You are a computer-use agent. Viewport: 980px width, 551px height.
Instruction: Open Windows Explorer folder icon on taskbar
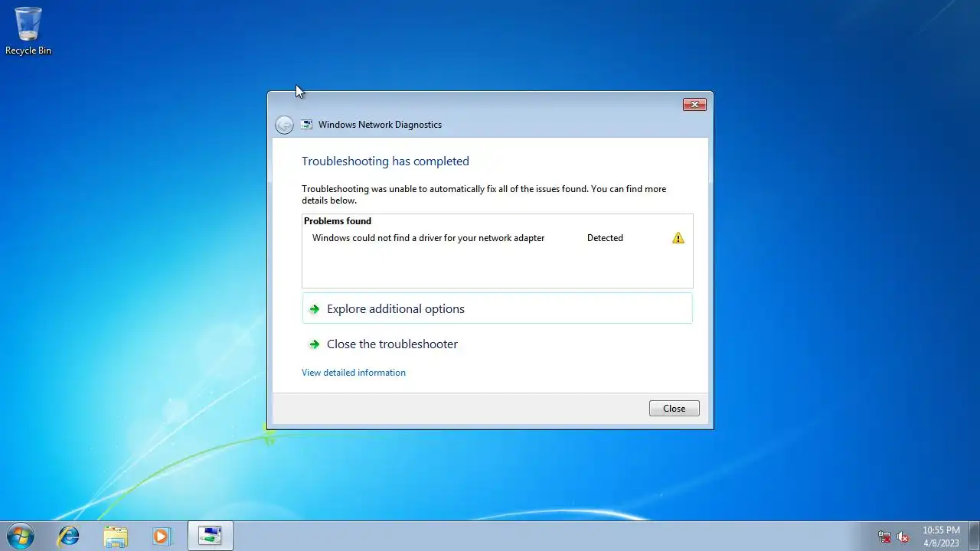tap(116, 536)
